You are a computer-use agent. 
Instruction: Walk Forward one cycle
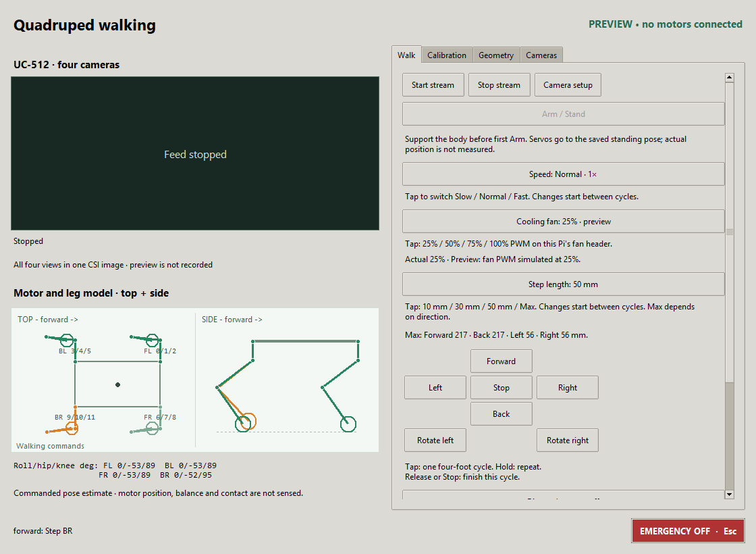tap(501, 361)
